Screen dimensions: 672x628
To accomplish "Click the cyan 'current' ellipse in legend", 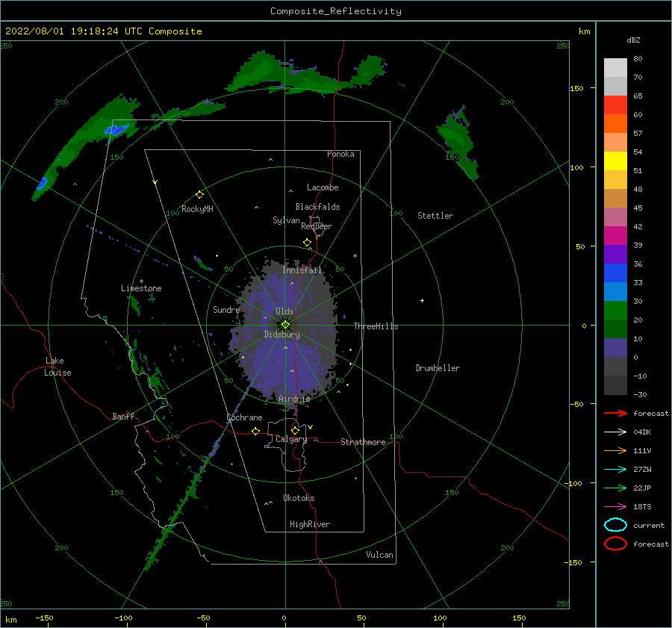I will coord(615,525).
